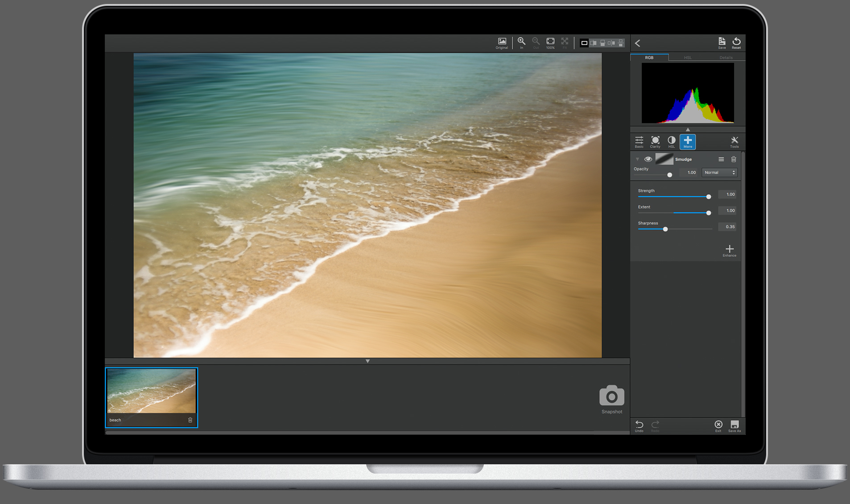Click the Sharpness label
This screenshot has height=504, width=850.
coord(648,223)
